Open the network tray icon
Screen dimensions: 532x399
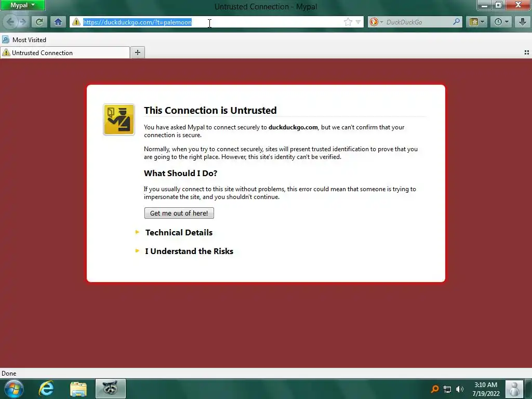tap(447, 389)
